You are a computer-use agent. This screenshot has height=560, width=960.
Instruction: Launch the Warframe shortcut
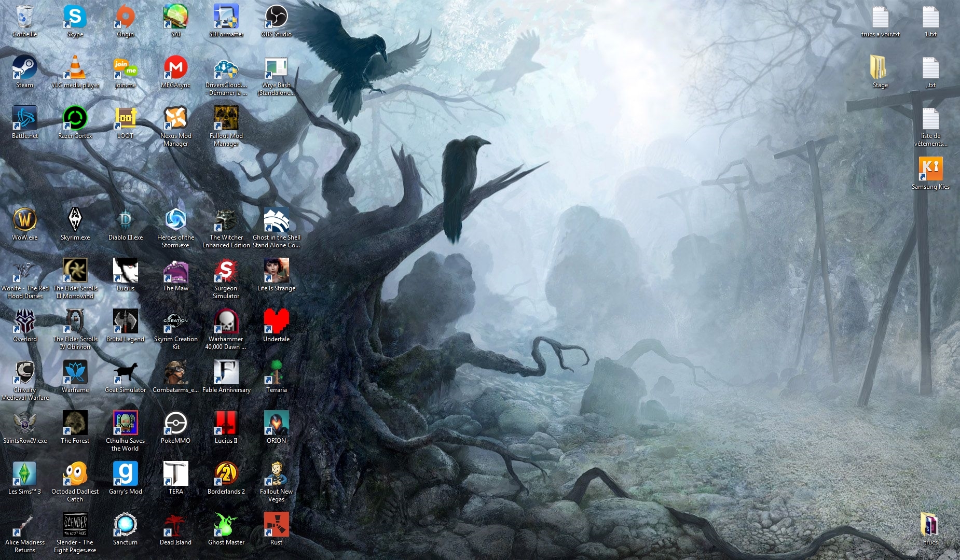click(75, 372)
